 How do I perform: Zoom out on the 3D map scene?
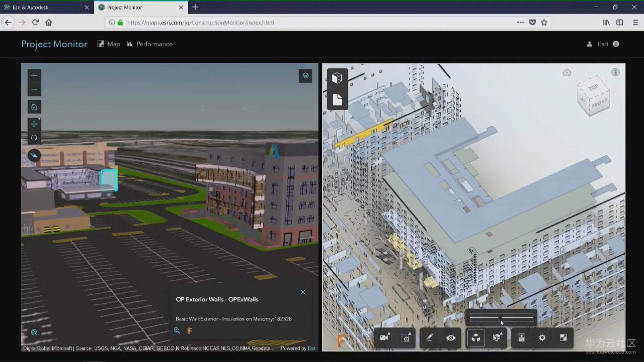[34, 89]
